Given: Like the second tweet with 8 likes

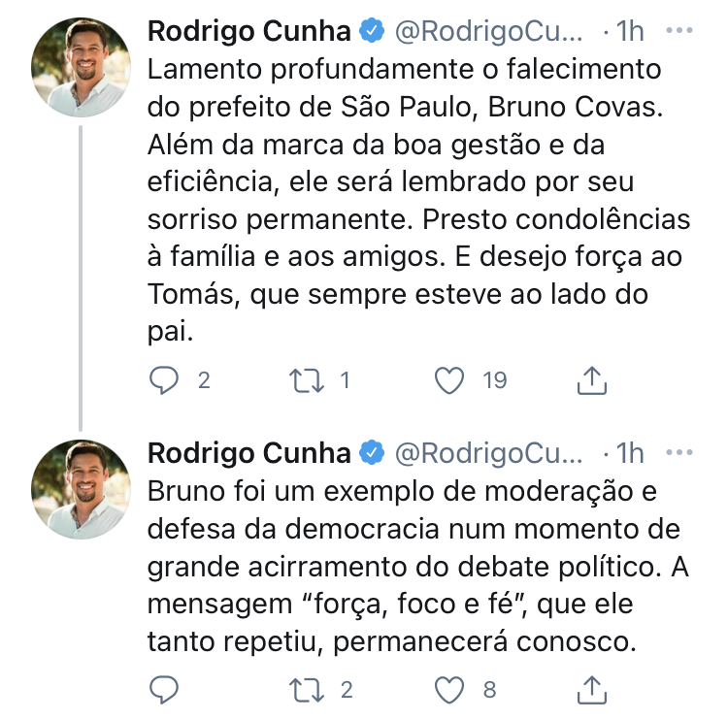Looking at the screenshot, I should [448, 690].
